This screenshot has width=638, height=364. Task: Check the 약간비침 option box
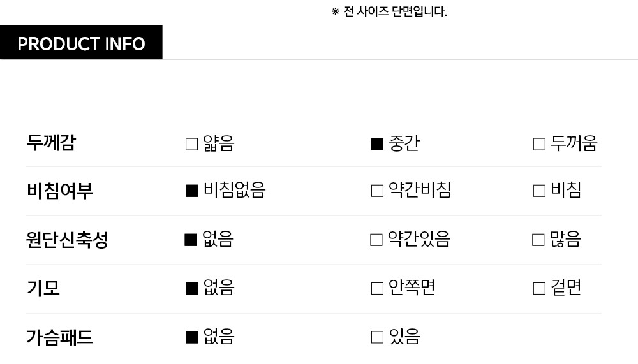click(377, 191)
